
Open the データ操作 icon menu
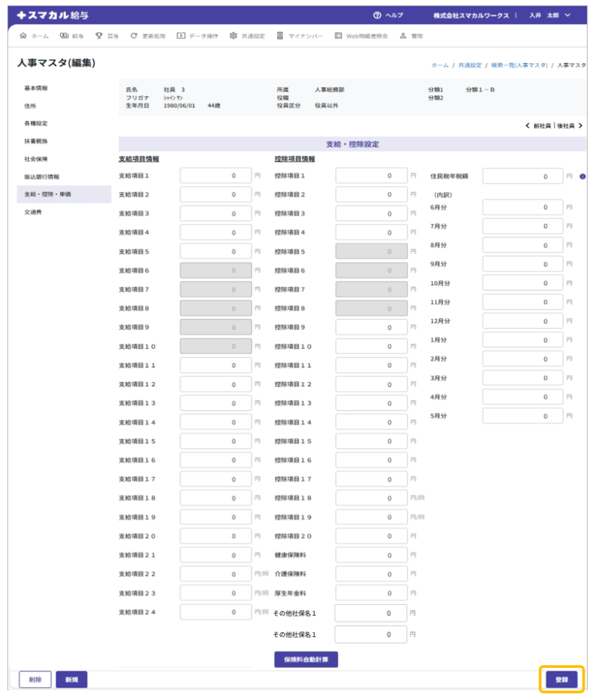pos(181,36)
